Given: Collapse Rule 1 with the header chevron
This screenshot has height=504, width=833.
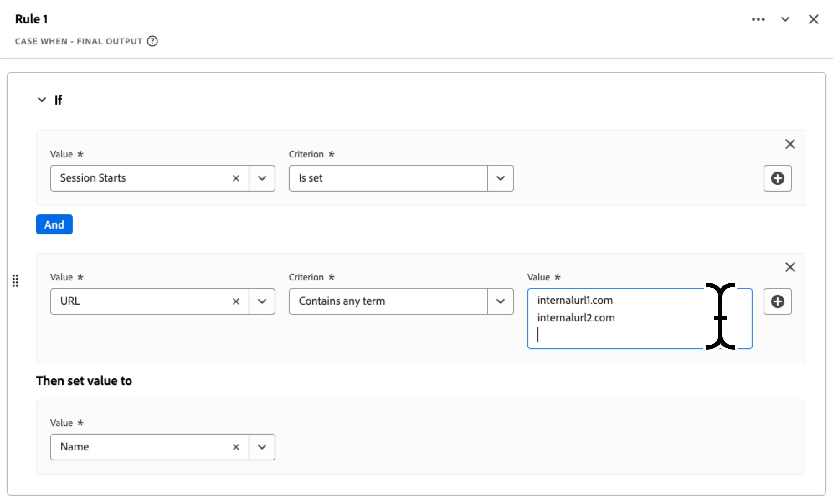Looking at the screenshot, I should pos(785,19).
